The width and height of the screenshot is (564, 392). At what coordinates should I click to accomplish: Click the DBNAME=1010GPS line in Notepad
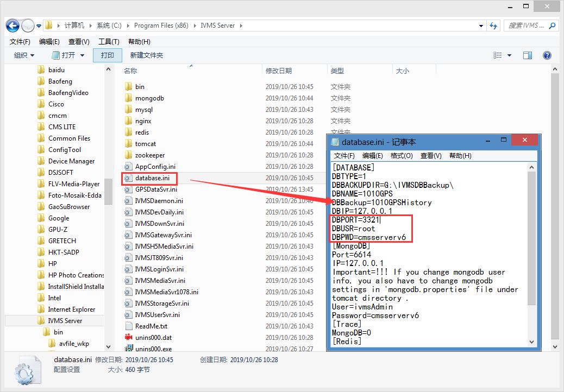click(362, 194)
